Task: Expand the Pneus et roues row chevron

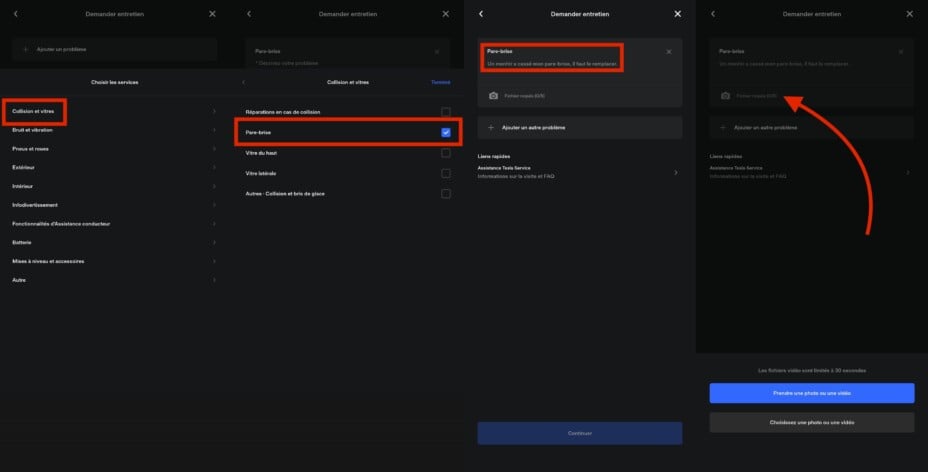Action: (x=214, y=149)
